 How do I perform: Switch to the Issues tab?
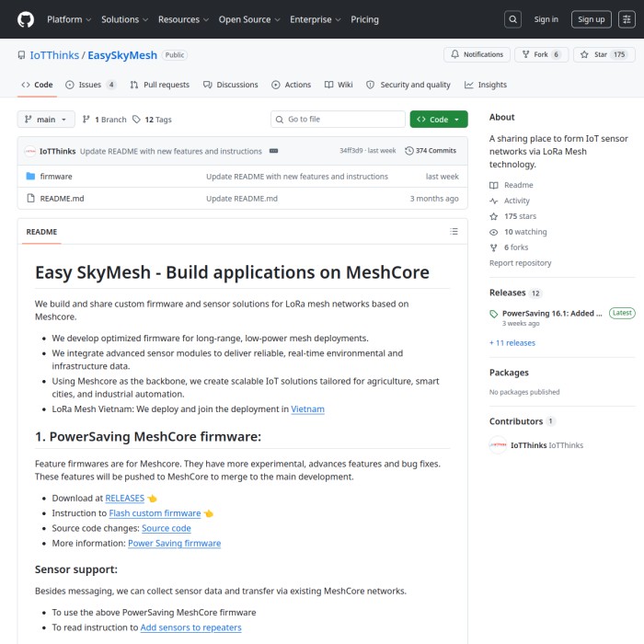click(x=91, y=85)
